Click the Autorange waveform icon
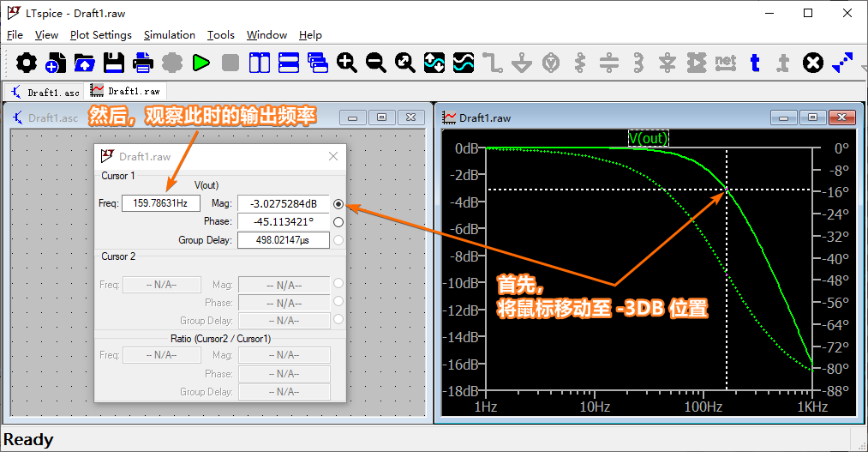 click(434, 63)
